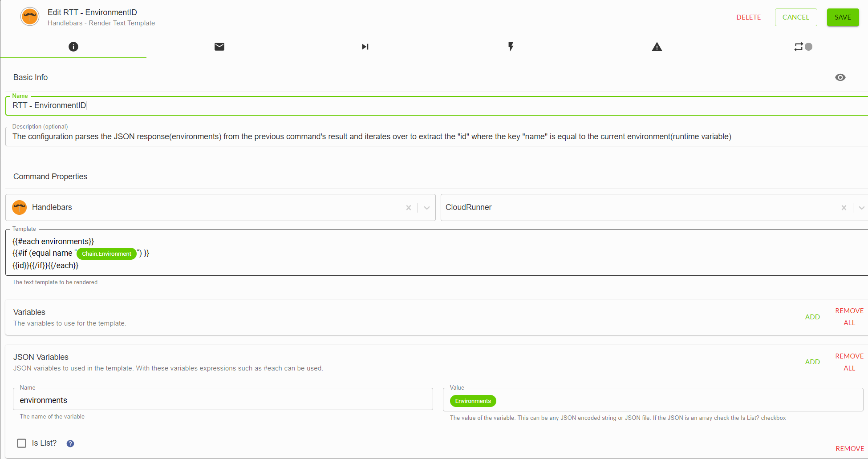Viewport: 868px width, 459px height.
Task: Clear the Handlebars selection with X
Action: pos(409,208)
